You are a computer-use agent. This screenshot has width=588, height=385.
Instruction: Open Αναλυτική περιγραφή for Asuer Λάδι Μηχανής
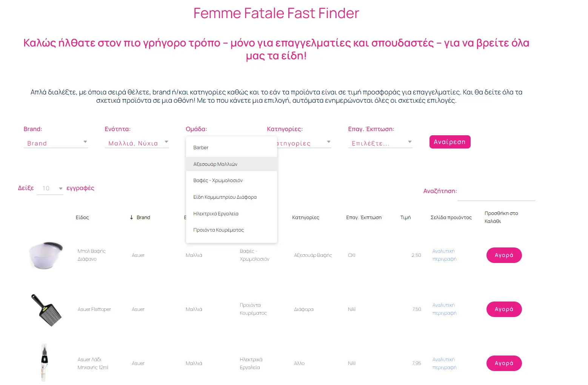click(x=444, y=363)
